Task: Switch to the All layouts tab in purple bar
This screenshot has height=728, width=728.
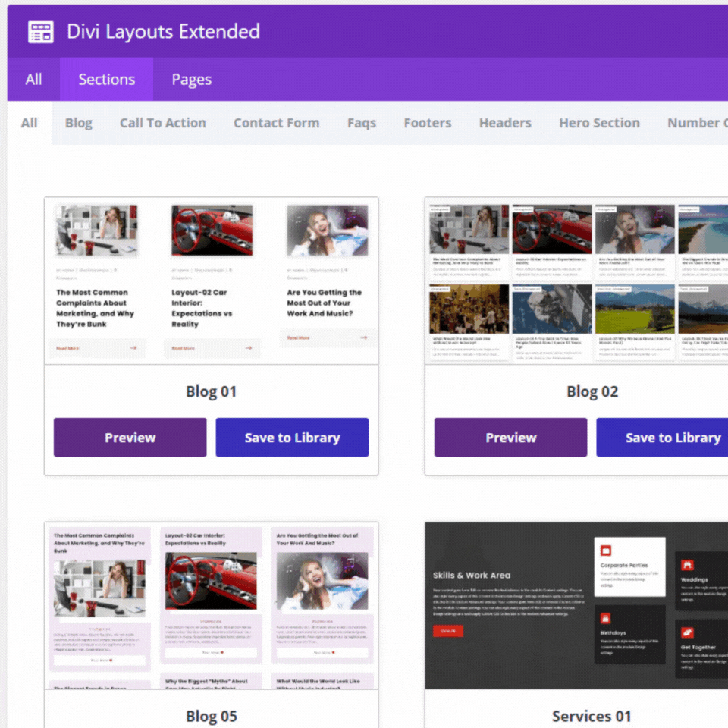Action: coord(33,80)
